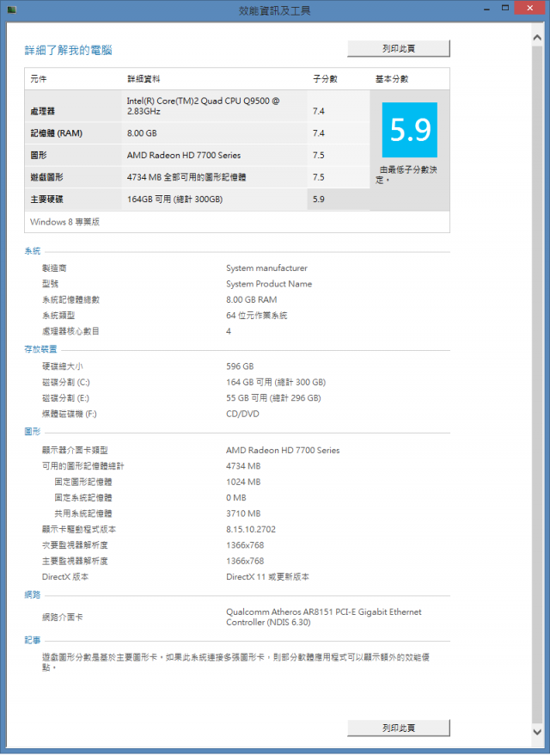Click the 64 位元作業系統 value
This screenshot has width=550, height=756.
tap(257, 316)
